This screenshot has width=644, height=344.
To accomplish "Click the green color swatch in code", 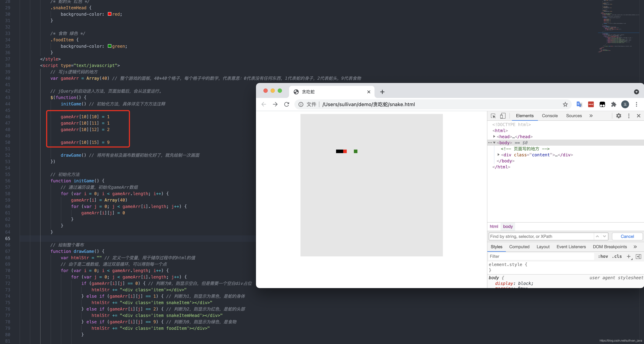I will click(109, 46).
